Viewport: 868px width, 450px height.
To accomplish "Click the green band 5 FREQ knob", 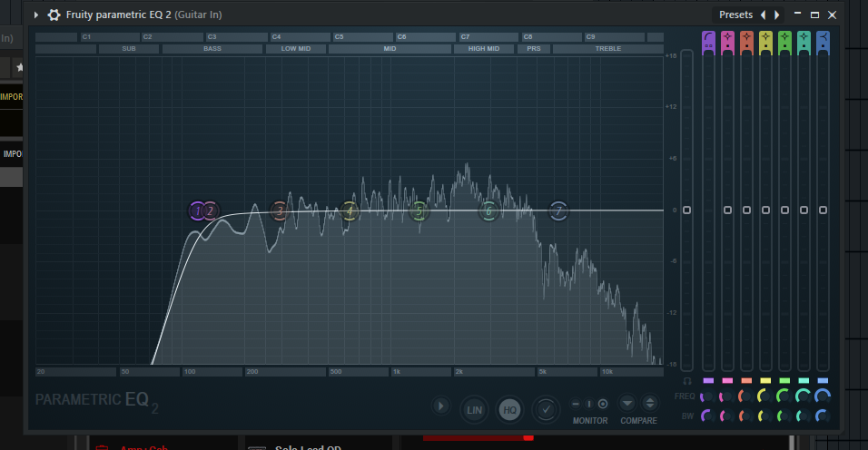I will click(x=784, y=396).
